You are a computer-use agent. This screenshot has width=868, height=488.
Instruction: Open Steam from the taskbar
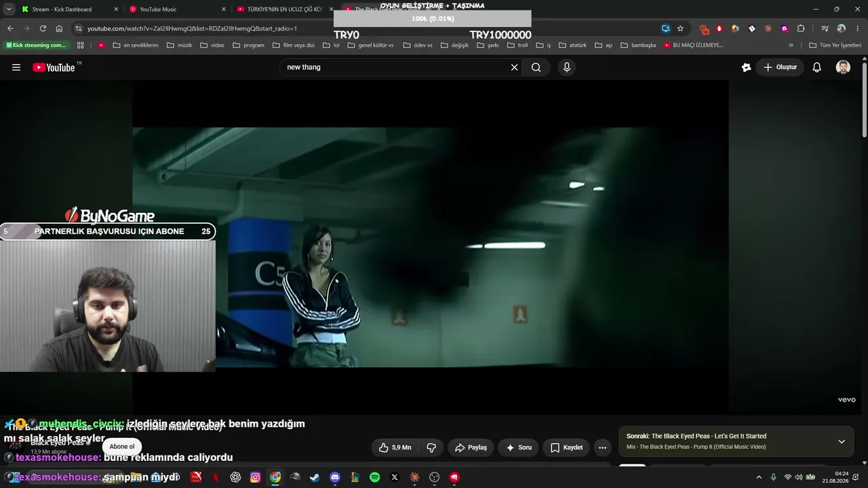tap(315, 477)
